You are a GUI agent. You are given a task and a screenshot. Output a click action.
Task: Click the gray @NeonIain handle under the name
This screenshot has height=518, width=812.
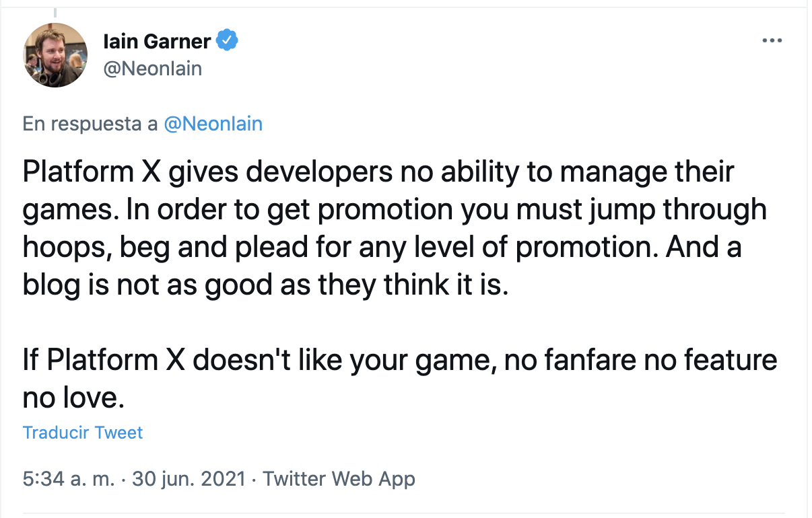pyautogui.click(x=152, y=69)
